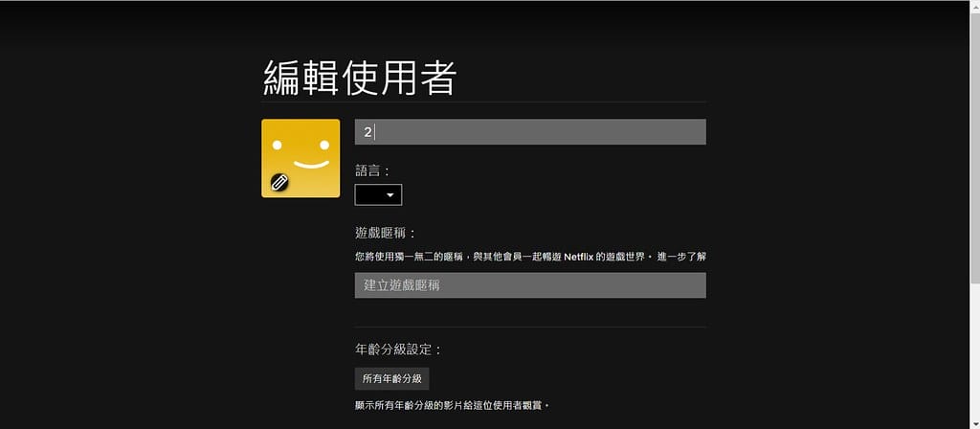Viewport: 980px width, 429px height.
Task: Focus the 建立遊戲暱稱 input field
Action: [530, 285]
